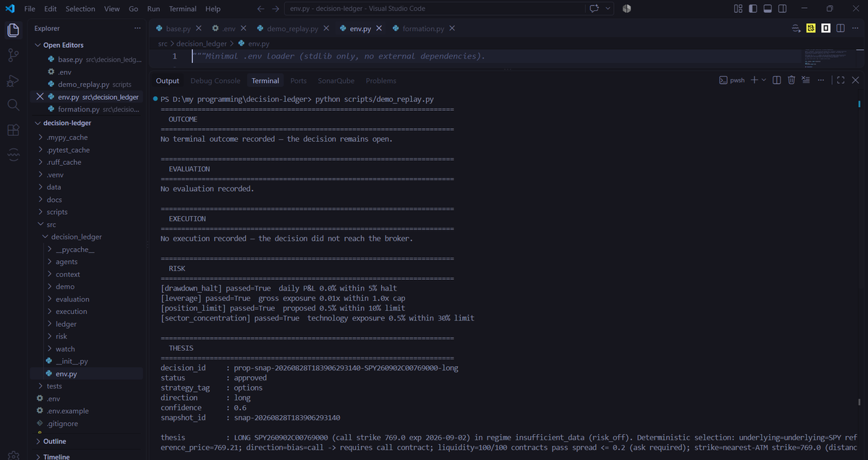
Task: Click the Explorer views and more actions ellipsis
Action: tap(137, 28)
